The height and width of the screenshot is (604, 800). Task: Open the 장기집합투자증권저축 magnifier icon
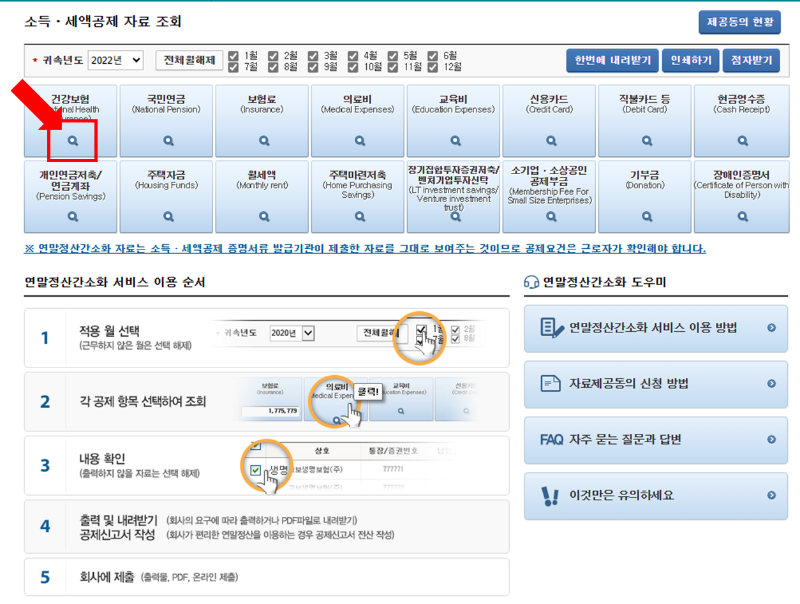tap(456, 217)
